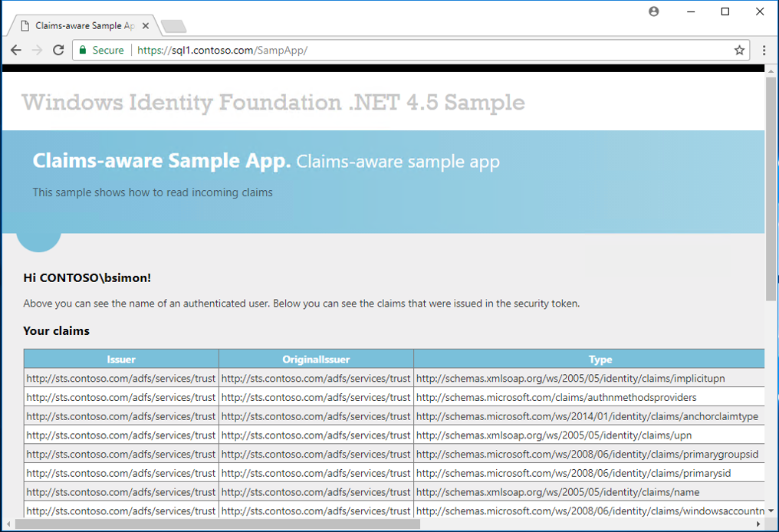The height and width of the screenshot is (532, 779).
Task: Click the implicitupn claim type cell
Action: pyautogui.click(x=570, y=378)
